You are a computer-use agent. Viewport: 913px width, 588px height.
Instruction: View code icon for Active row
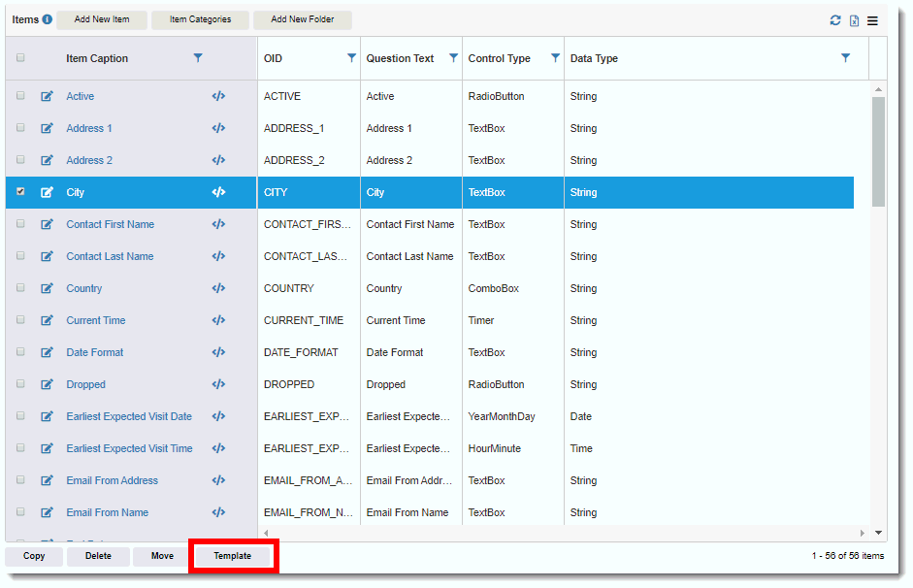click(x=218, y=96)
